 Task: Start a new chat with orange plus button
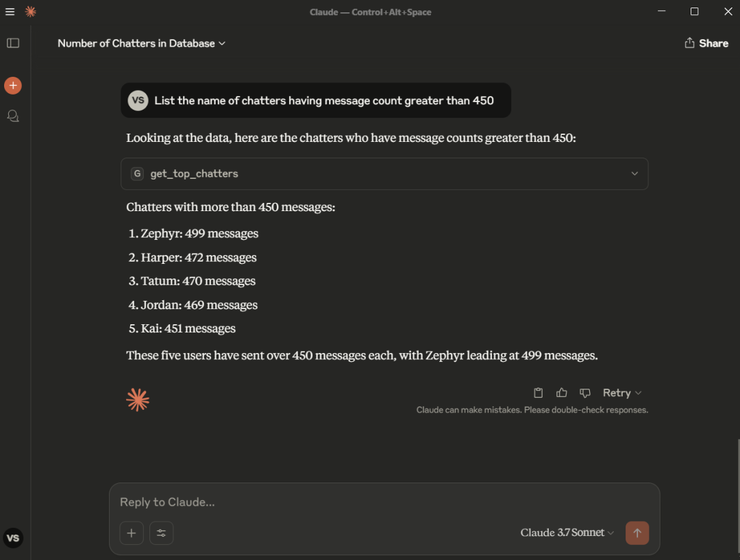point(13,86)
